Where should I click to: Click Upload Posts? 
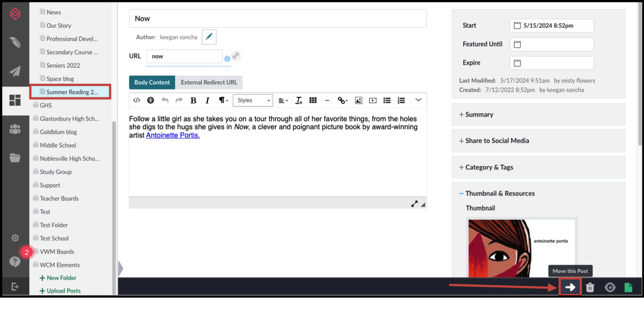pyautogui.click(x=60, y=291)
